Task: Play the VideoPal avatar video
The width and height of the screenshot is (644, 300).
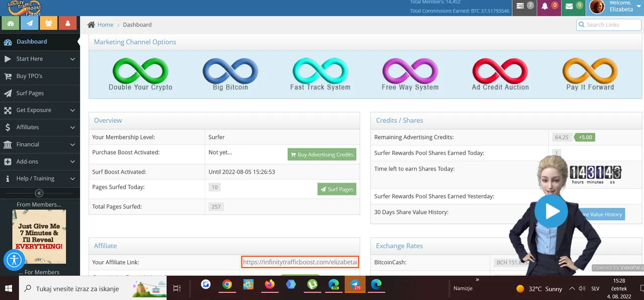Action: [551, 211]
